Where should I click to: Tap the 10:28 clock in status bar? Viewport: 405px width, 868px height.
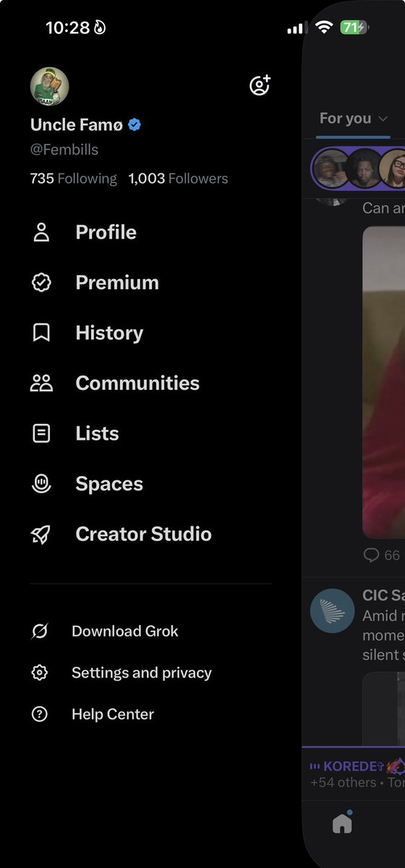tap(67, 28)
